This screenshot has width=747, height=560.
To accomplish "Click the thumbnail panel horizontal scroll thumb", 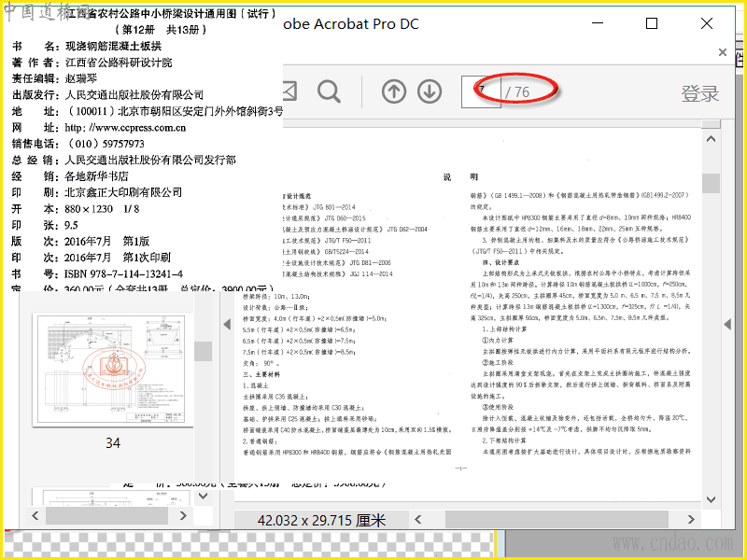I will point(106,515).
